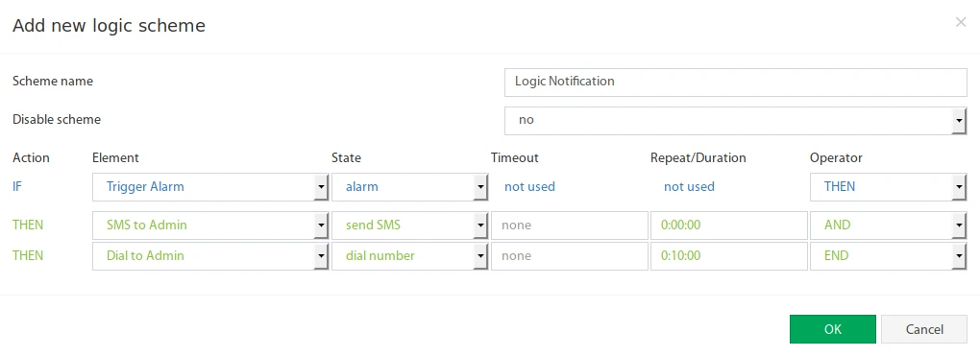The height and width of the screenshot is (356, 980).
Task: Click the THEN label for SMS to Admin
Action: point(28,225)
